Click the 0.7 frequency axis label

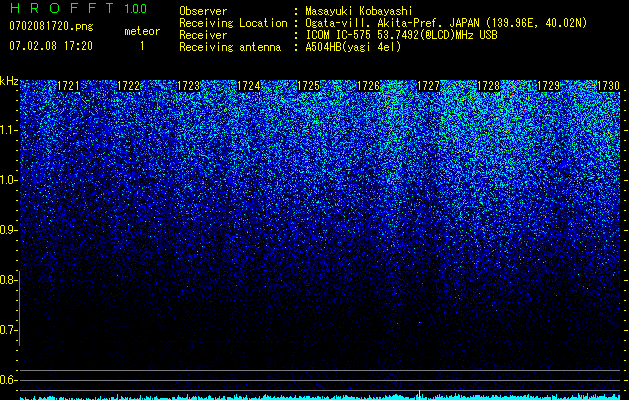7,330
